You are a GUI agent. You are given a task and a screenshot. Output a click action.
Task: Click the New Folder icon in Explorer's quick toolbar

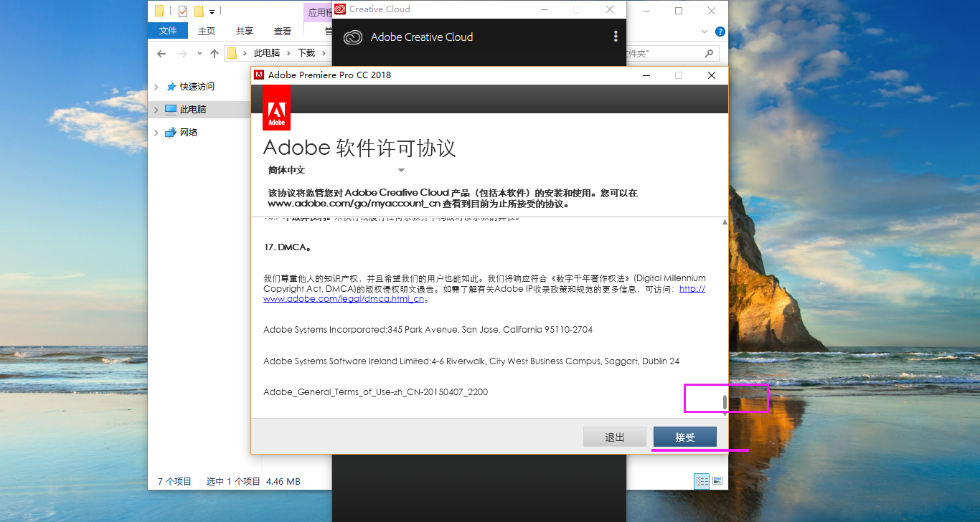click(x=199, y=11)
